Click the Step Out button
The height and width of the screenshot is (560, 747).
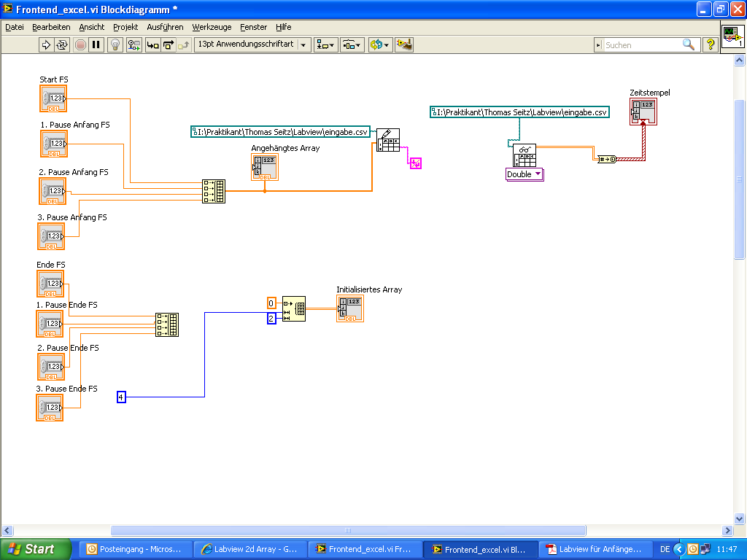click(184, 44)
